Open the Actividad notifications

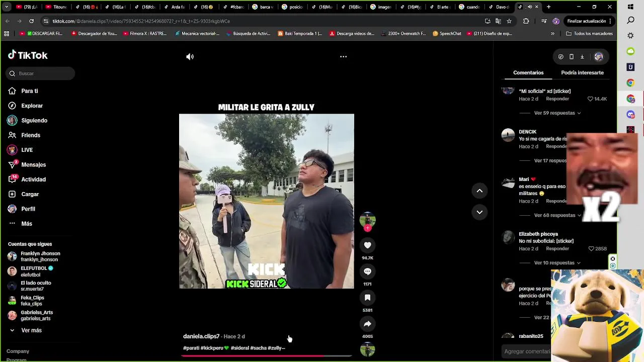33,179
